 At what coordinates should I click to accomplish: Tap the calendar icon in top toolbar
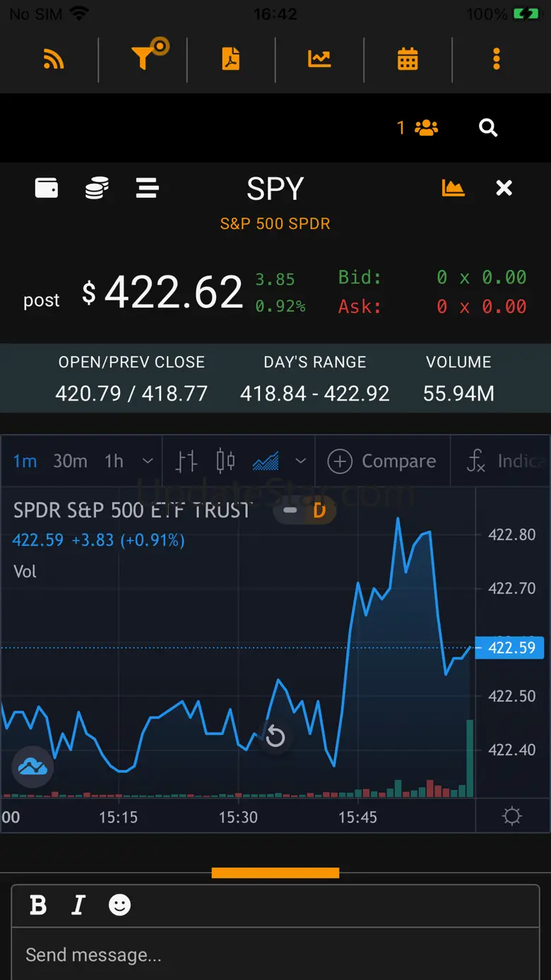(408, 59)
